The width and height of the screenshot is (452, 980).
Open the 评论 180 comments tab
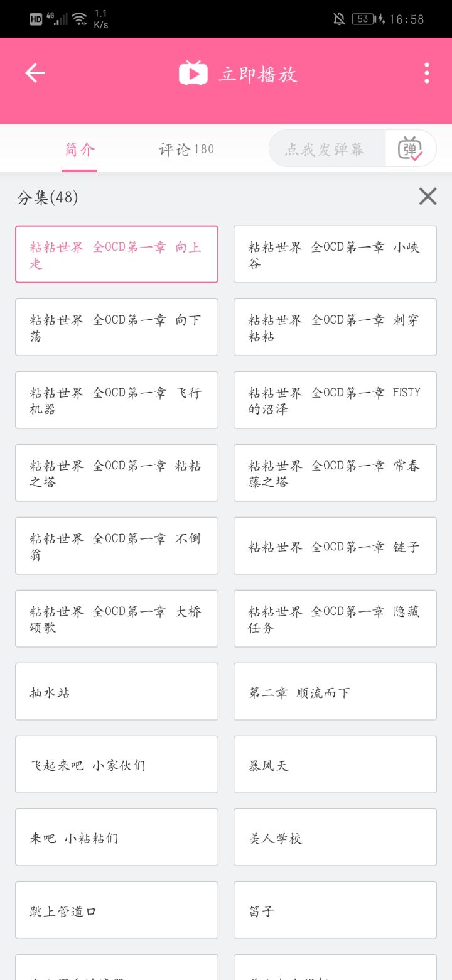pos(186,150)
